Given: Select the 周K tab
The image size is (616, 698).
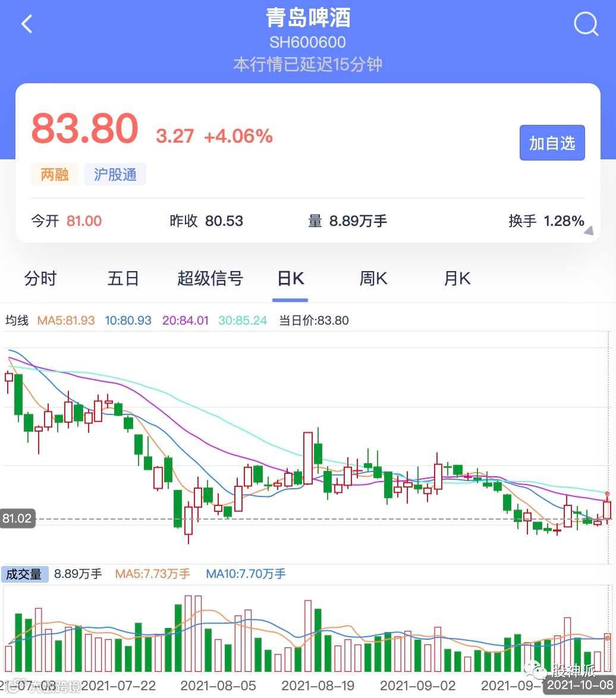Looking at the screenshot, I should coord(373,279).
